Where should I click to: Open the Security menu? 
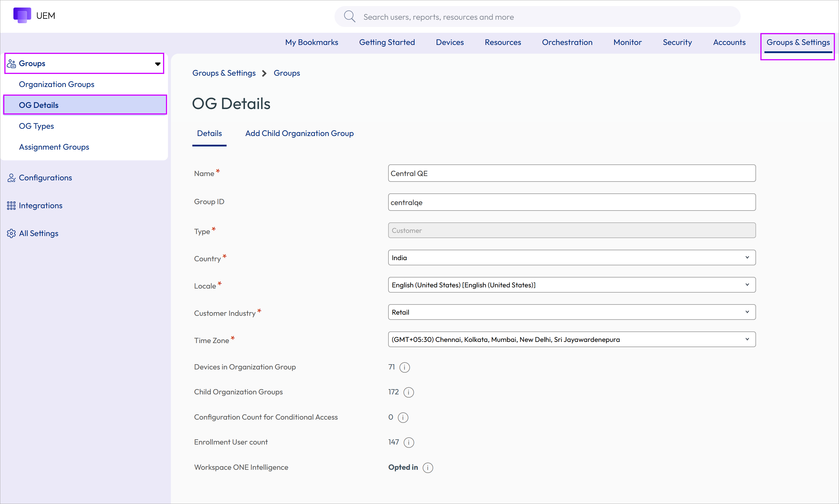677,42
